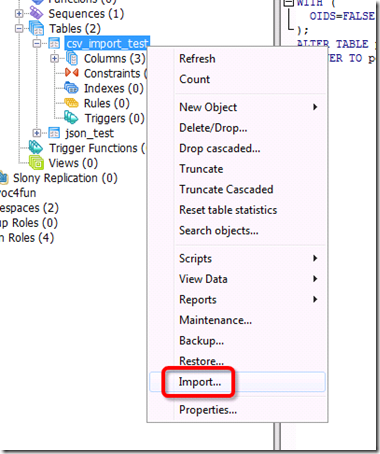Collapse the WITH block in SQL pane

click(x=289, y=3)
